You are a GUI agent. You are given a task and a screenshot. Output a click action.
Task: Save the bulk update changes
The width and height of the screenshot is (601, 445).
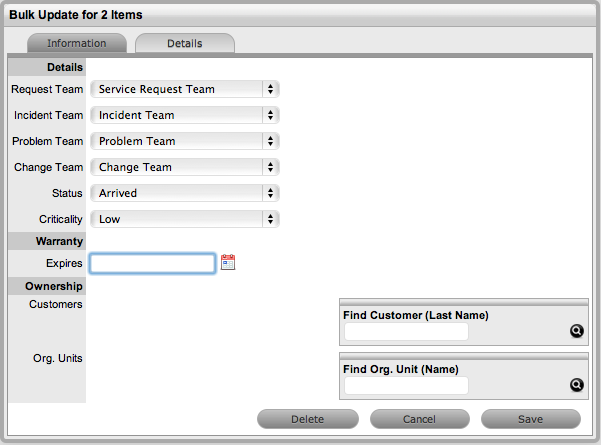point(530,419)
